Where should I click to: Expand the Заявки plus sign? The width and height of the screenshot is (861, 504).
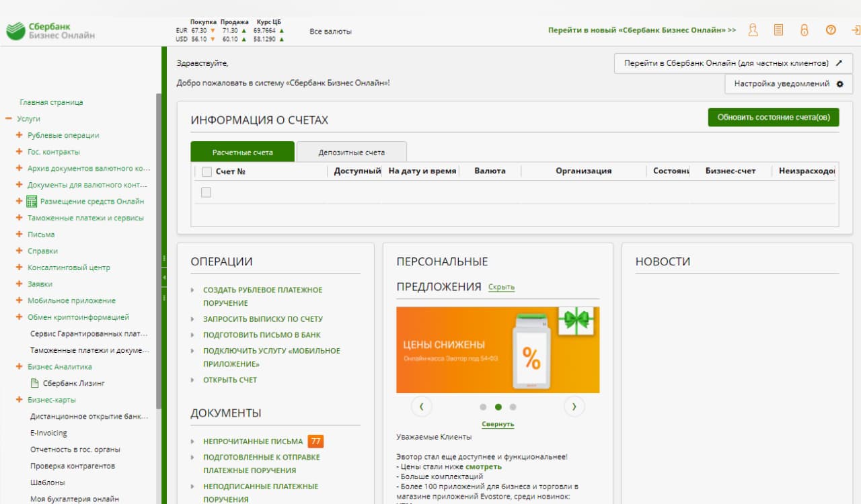coord(20,284)
